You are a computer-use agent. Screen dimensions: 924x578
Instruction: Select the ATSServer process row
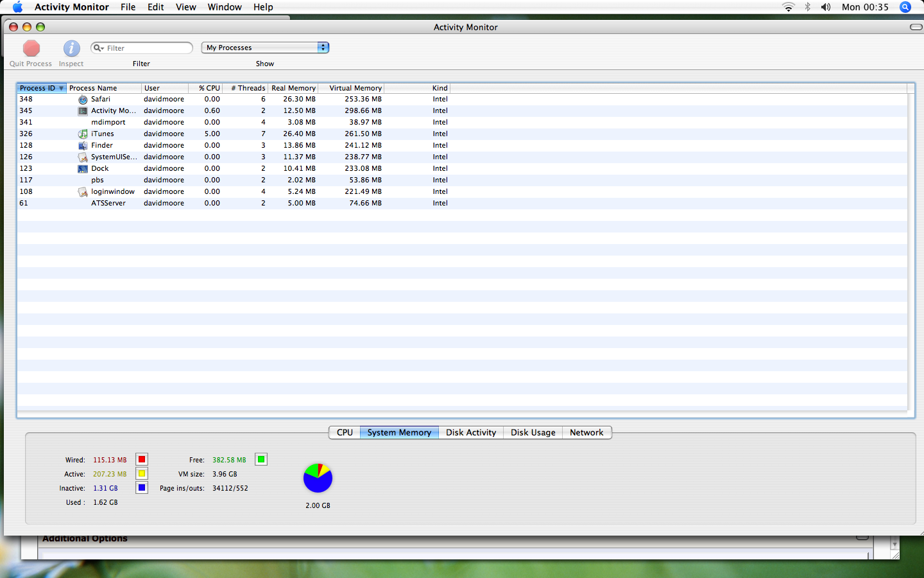click(x=462, y=204)
